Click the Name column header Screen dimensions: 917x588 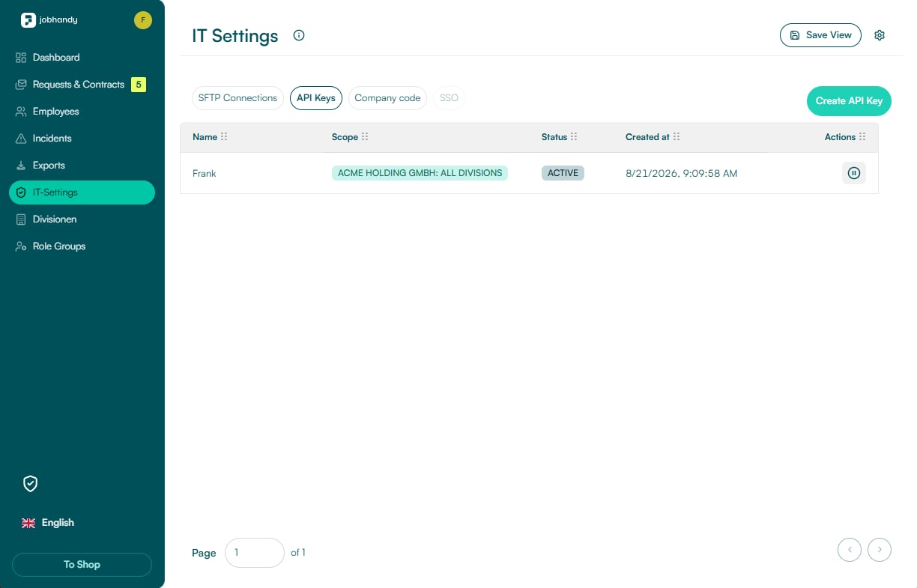pyautogui.click(x=205, y=137)
